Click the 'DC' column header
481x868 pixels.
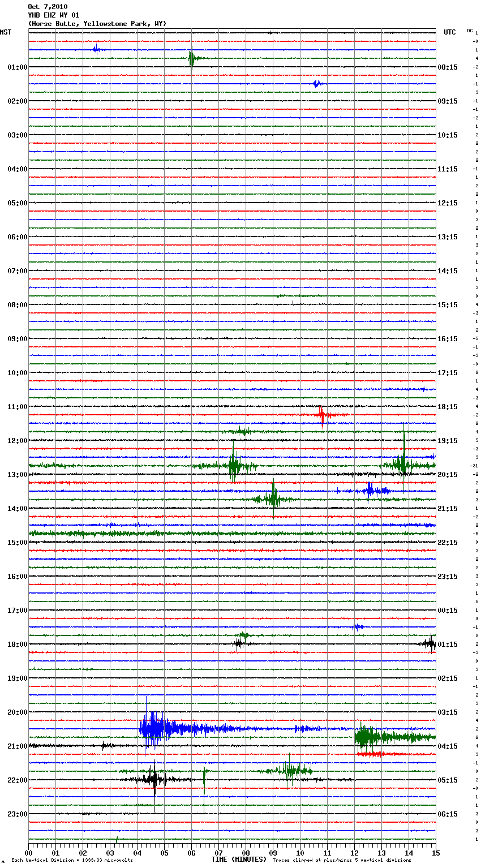click(x=470, y=31)
